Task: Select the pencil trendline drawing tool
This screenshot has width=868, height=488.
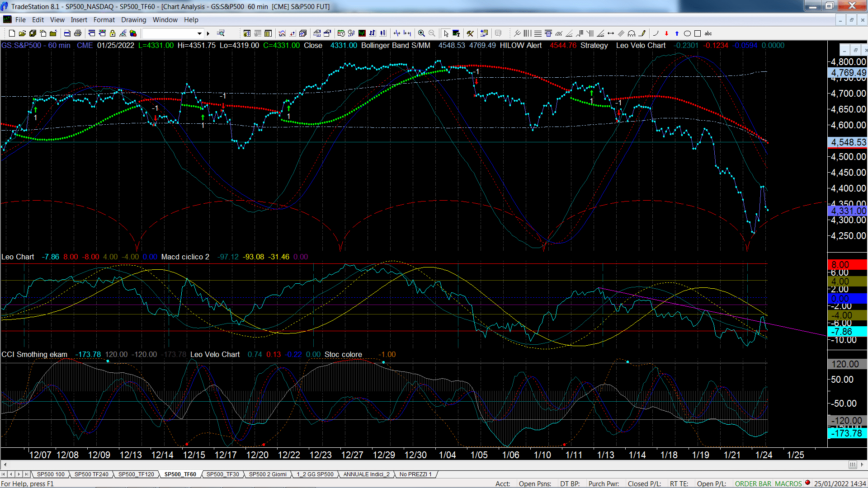Action: click(642, 33)
